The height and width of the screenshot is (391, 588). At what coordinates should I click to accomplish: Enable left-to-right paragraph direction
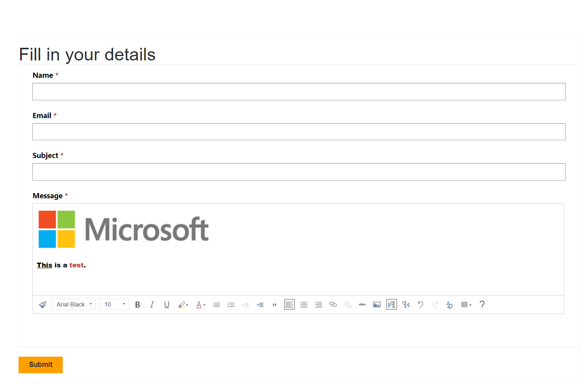pos(391,304)
